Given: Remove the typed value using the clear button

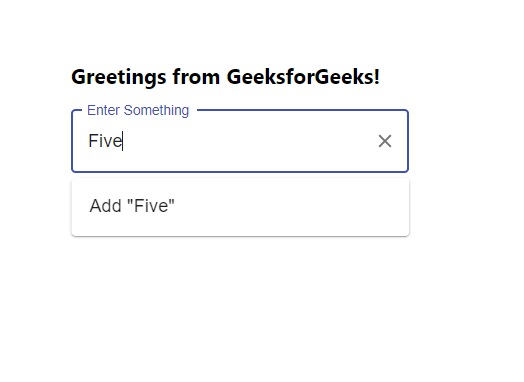Looking at the screenshot, I should (x=385, y=141).
